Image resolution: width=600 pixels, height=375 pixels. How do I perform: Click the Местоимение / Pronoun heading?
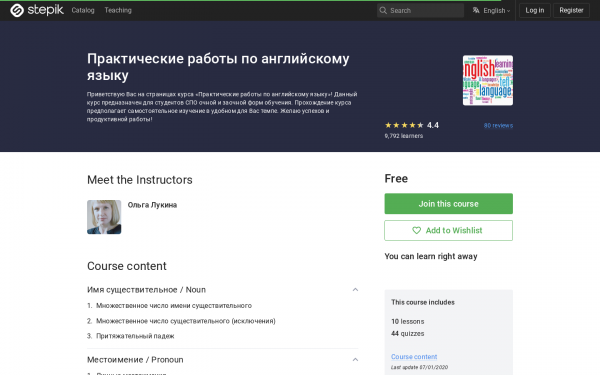135,360
